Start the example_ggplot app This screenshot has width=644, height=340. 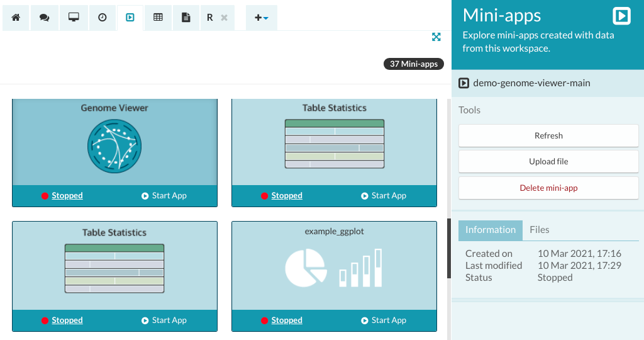point(384,320)
